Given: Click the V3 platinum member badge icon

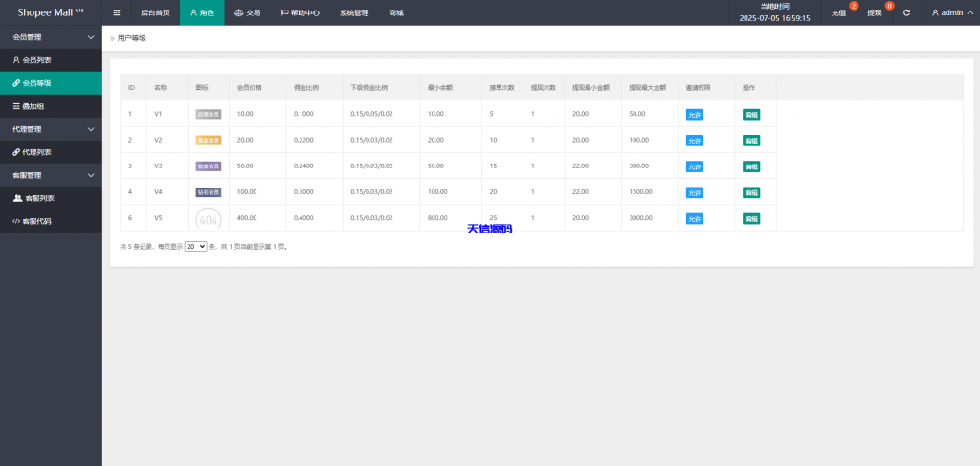Looking at the screenshot, I should pyautogui.click(x=208, y=166).
